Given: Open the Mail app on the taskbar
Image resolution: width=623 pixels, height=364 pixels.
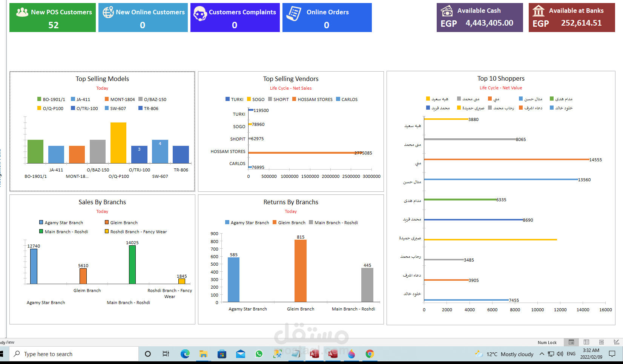Looking at the screenshot, I should point(240,354).
